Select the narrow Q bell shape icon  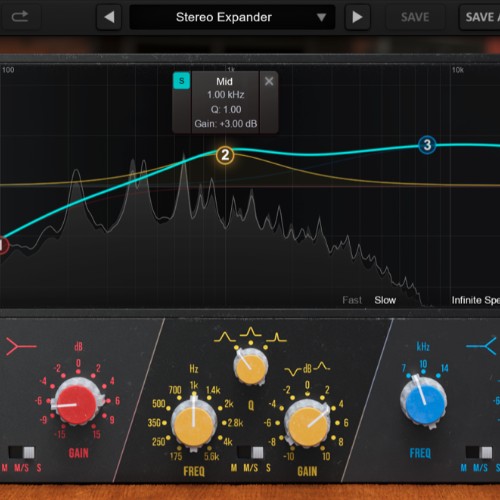[x=276, y=337]
